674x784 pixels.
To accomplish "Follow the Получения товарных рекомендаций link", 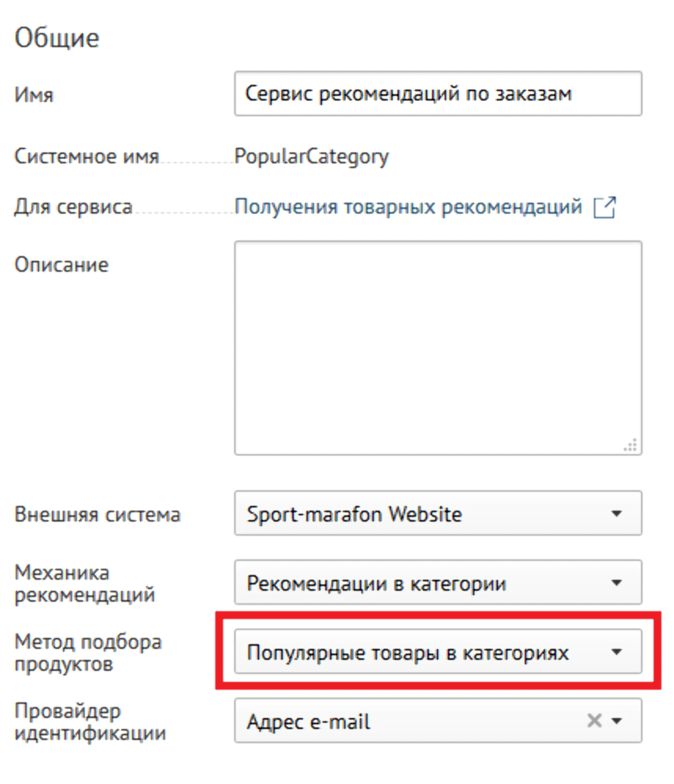I will coord(408,207).
